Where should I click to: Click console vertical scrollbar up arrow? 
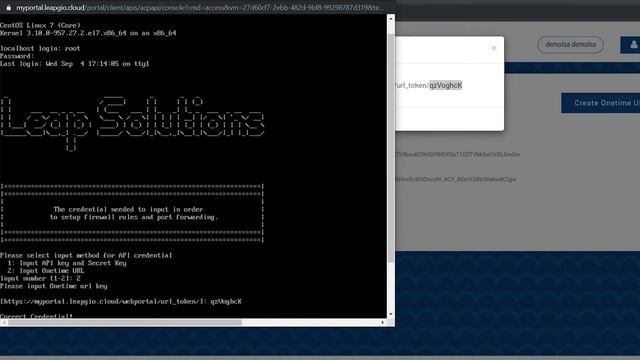391,19
